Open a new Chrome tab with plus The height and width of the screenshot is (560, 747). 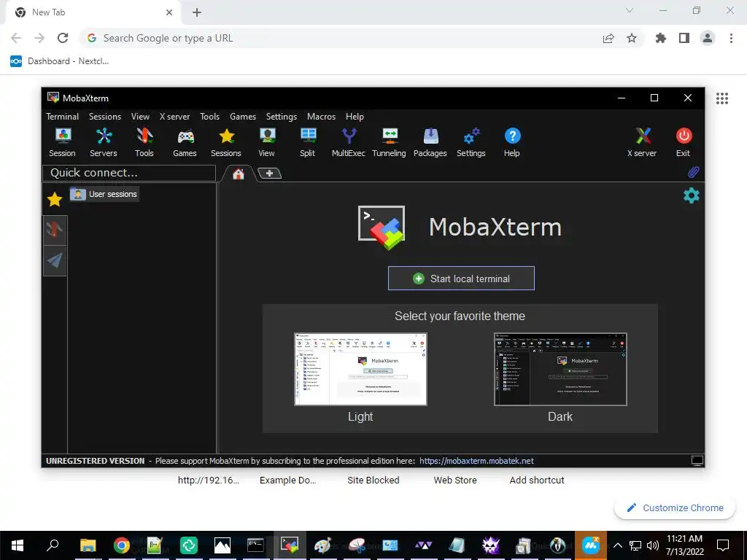point(197,12)
